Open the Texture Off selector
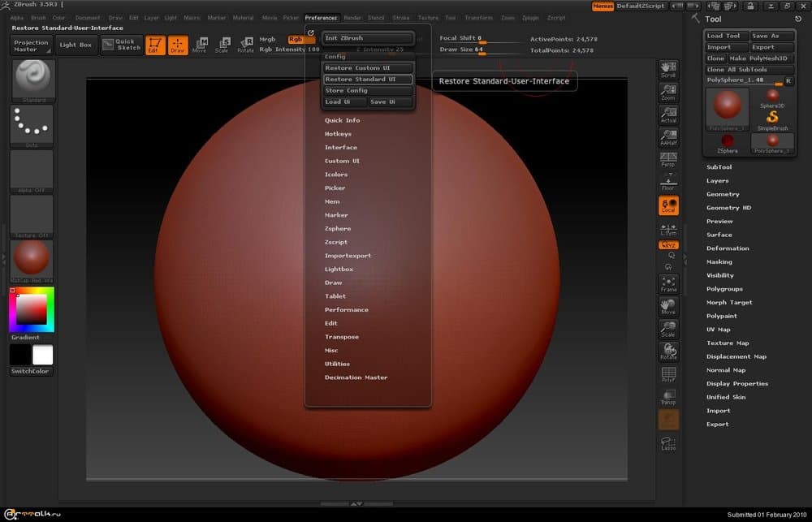Screen dimensions: 812x522 coord(32,216)
